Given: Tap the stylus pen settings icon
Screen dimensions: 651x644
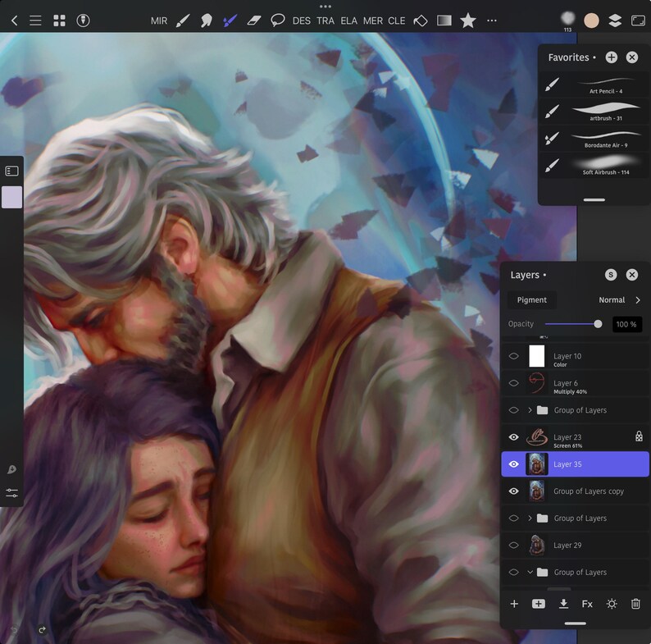Looking at the screenshot, I should (x=83, y=21).
